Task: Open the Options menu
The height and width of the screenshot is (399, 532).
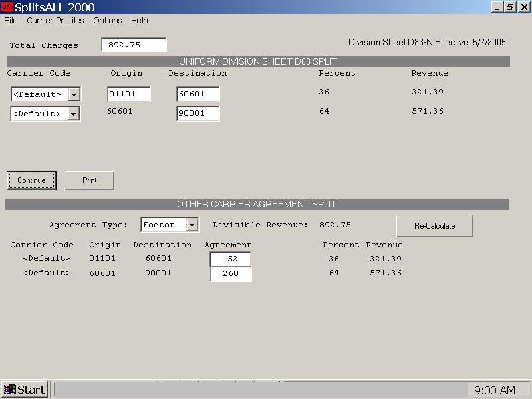Action: click(107, 21)
